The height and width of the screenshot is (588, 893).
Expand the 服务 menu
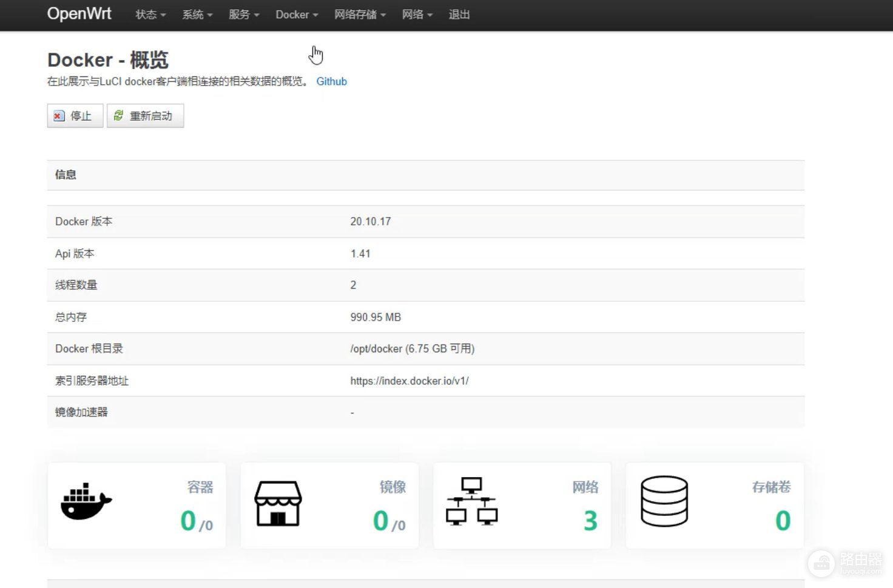click(244, 15)
